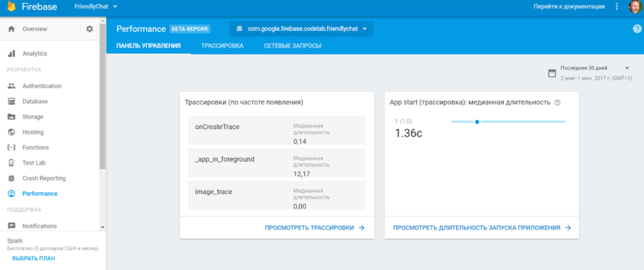
Task: Click the sidebar scrollbar thumb
Action: tap(103, 97)
